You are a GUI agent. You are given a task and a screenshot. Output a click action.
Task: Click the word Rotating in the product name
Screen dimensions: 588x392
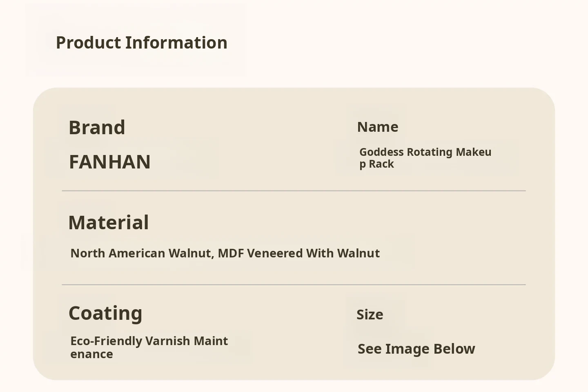430,152
